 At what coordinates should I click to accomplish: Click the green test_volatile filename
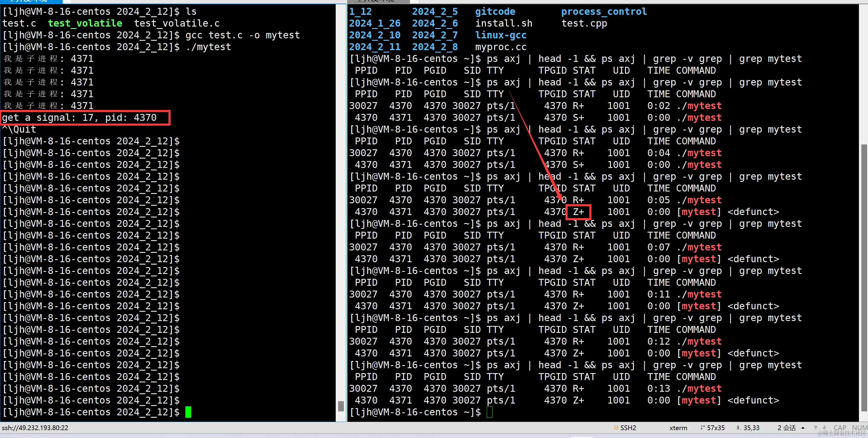(x=85, y=23)
